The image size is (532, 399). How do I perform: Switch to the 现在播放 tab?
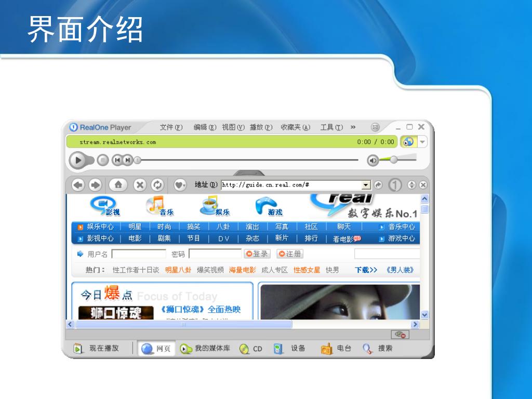pyautogui.click(x=96, y=348)
